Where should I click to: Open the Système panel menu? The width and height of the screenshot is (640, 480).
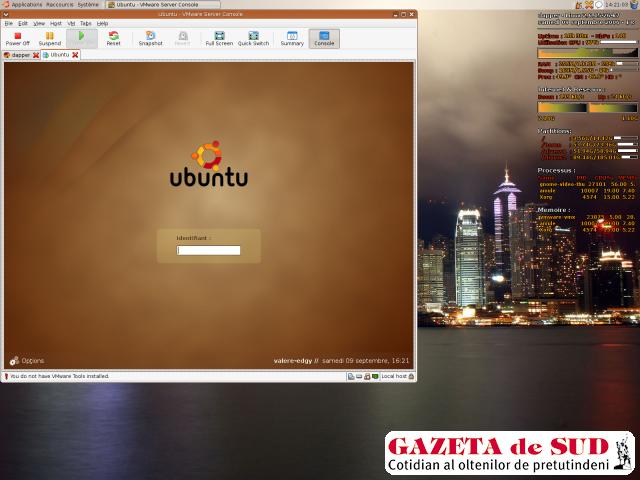click(88, 4)
